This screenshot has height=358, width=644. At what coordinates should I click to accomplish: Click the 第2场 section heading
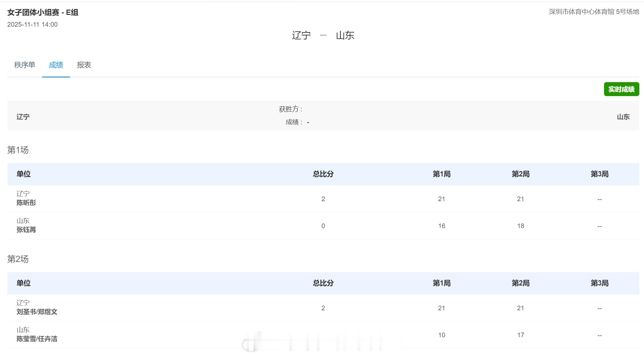(x=17, y=259)
